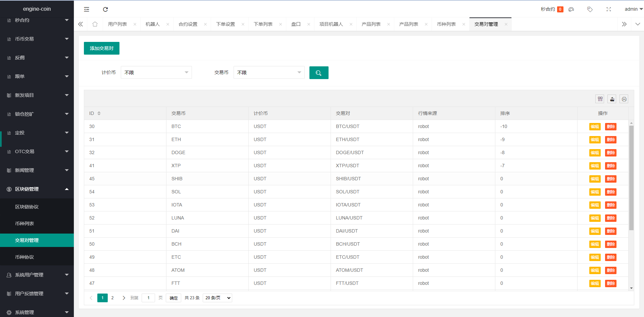Export table data using the export icon

(x=612, y=99)
